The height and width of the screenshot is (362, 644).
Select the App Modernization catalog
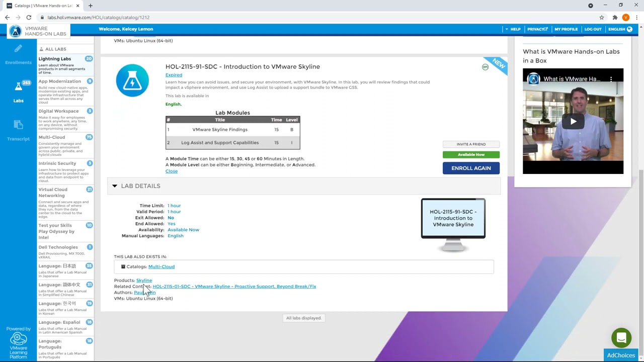65,92
